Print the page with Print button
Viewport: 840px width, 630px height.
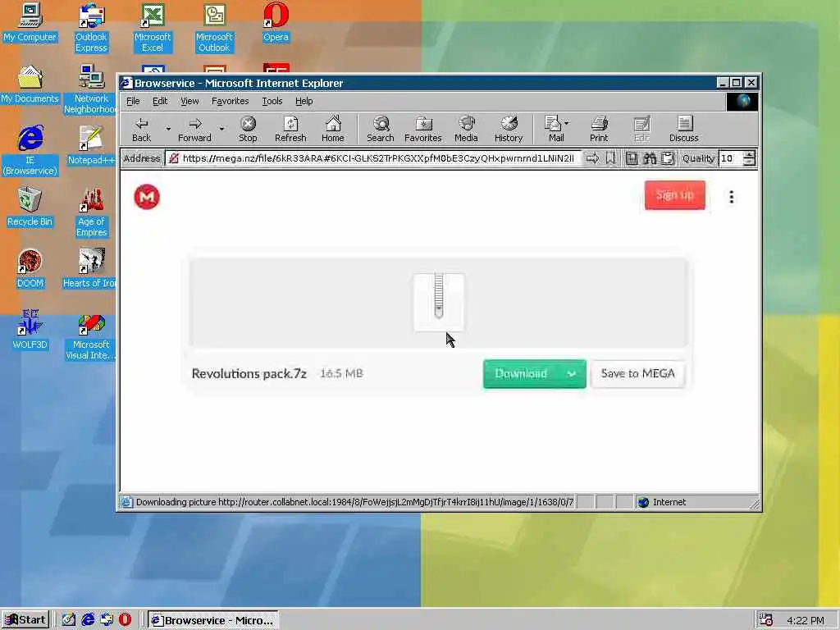pos(599,130)
